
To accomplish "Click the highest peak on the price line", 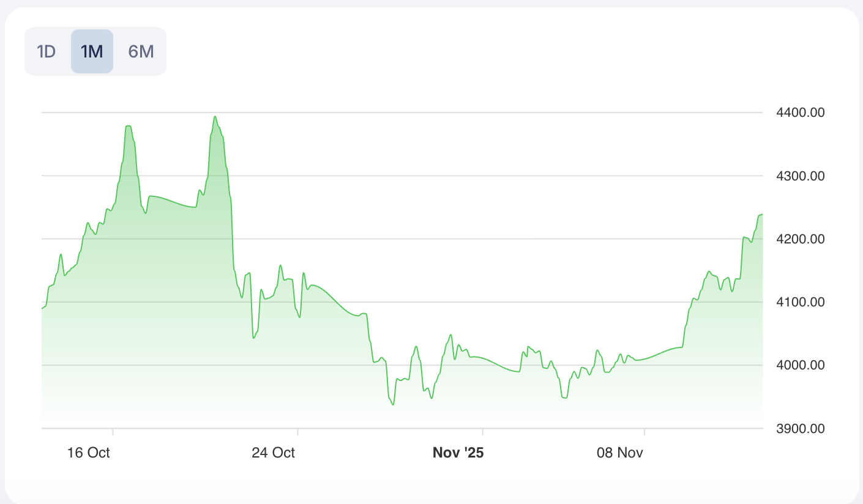I will [x=215, y=117].
